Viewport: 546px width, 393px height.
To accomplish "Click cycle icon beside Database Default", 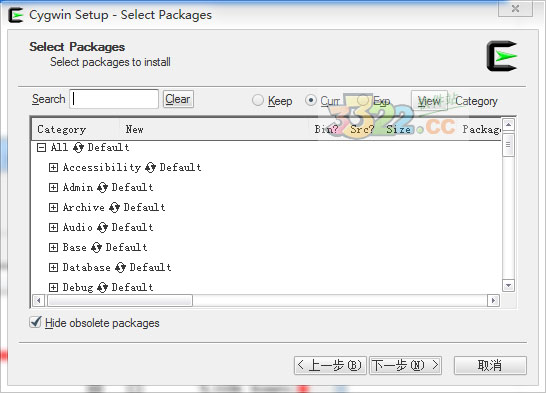I will [120, 268].
